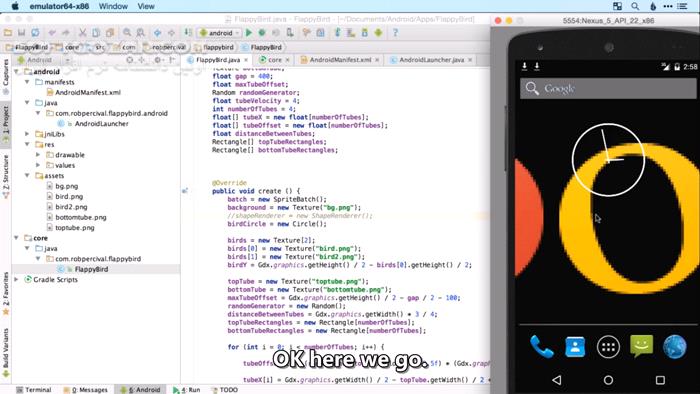700x394 pixels.
Task: Open the emulator's Phone dialer app
Action: coord(542,346)
